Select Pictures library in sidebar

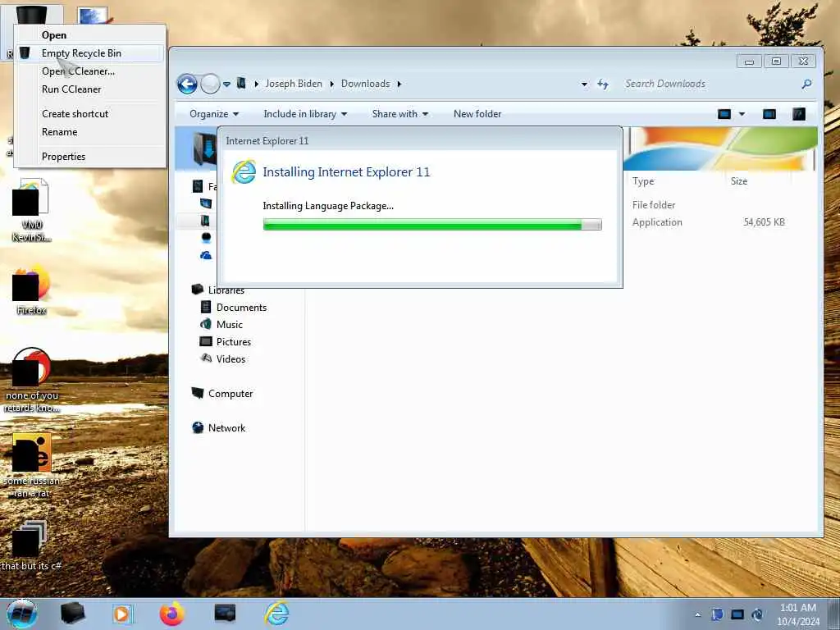coord(234,342)
